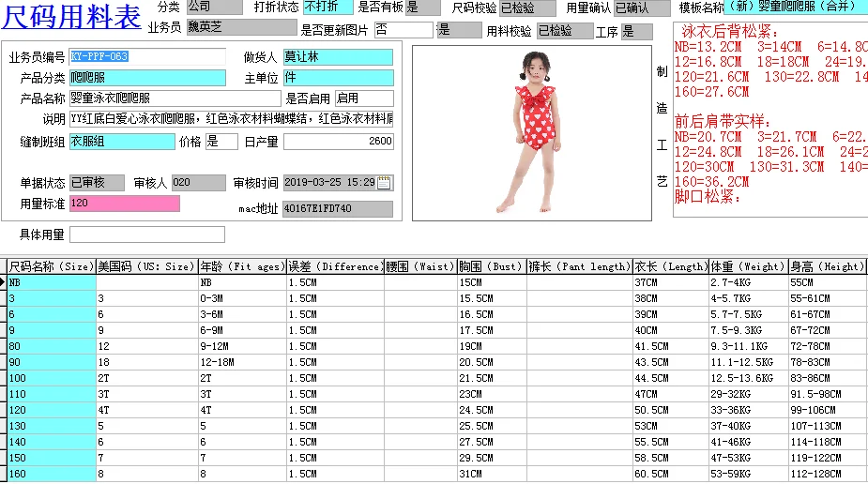Click the 年龄 (Fit ages) column header
Screen dimensions: 868x484
pyautogui.click(x=242, y=266)
